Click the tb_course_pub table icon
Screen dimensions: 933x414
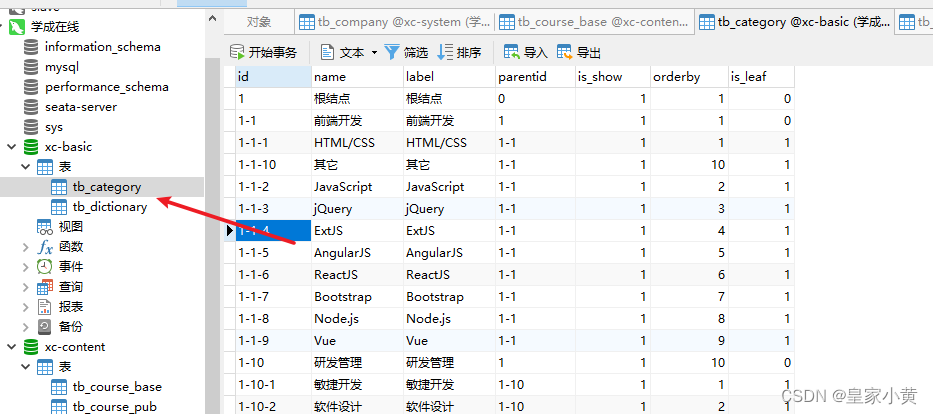coord(59,407)
